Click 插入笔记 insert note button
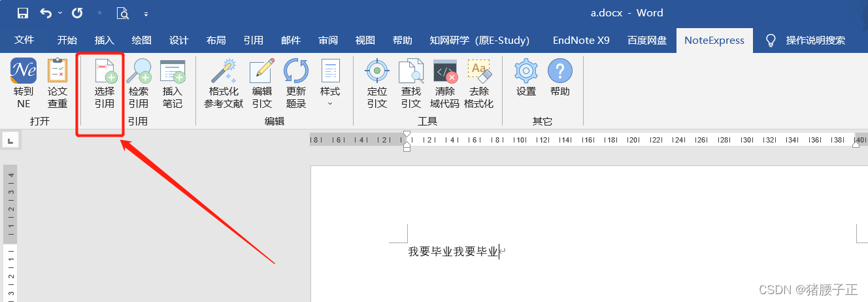 [173, 84]
